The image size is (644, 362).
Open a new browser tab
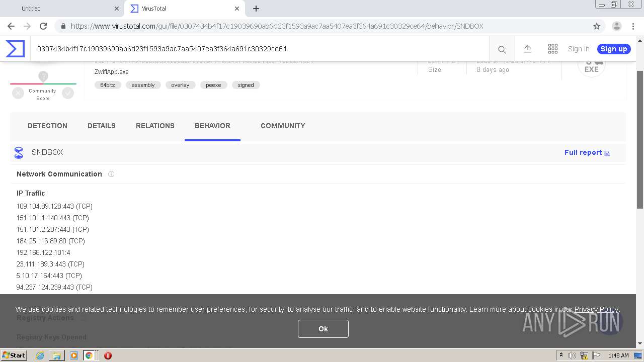256,9
